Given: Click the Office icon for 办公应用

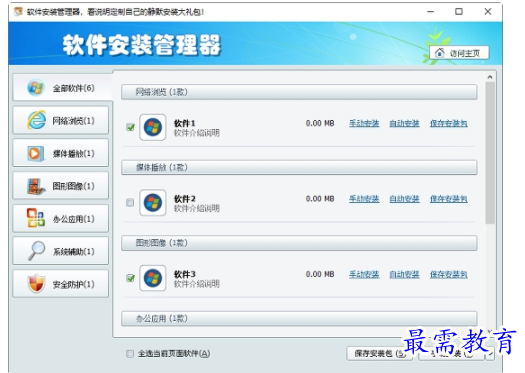Looking at the screenshot, I should pos(36,218).
